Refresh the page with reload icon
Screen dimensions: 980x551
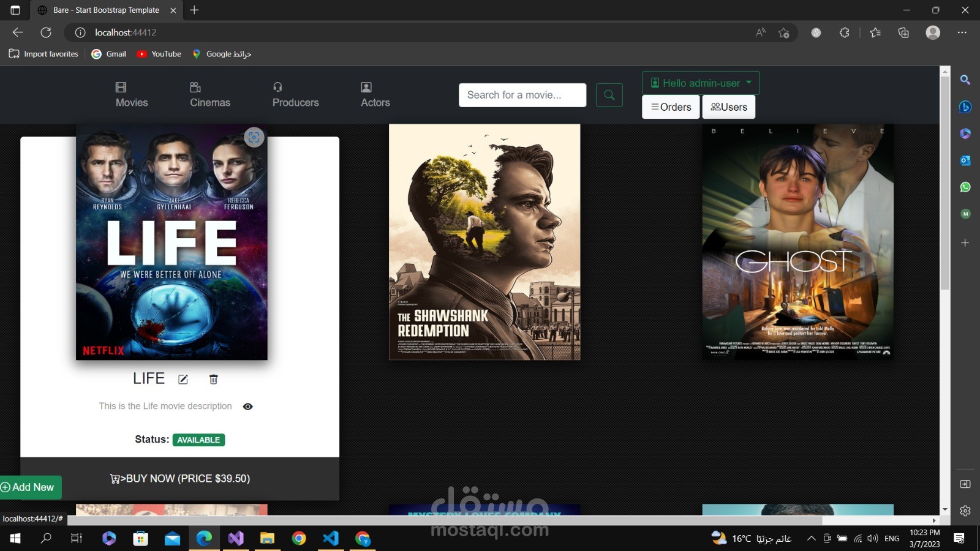coord(46,32)
